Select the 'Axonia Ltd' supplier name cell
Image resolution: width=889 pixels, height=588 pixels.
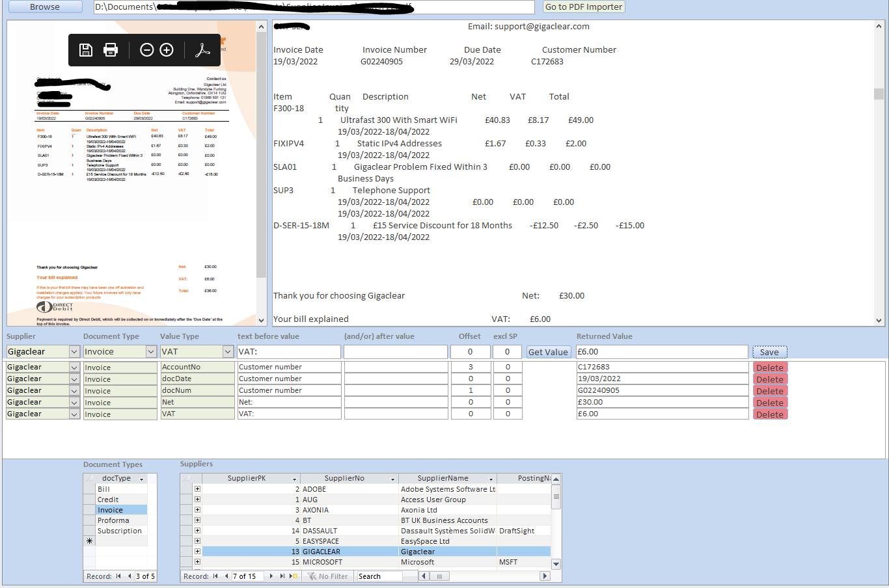448,510
